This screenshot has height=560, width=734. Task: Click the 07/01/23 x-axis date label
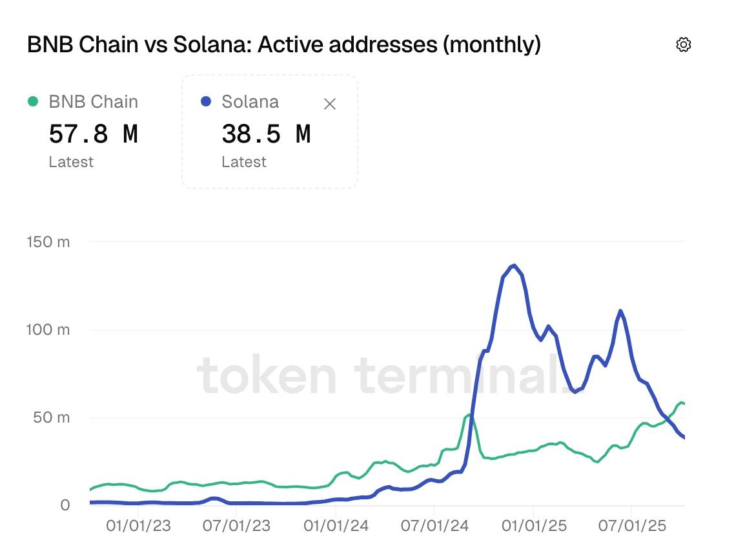coord(236,526)
